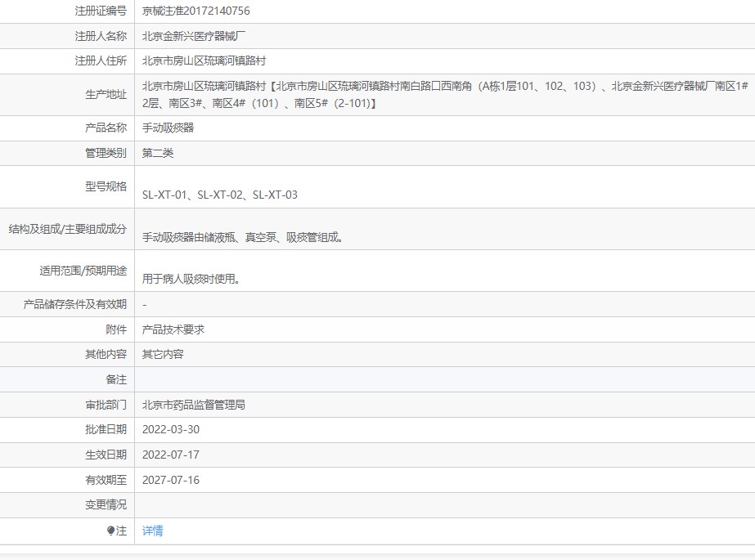Click the 注册人住所 label

[x=101, y=60]
